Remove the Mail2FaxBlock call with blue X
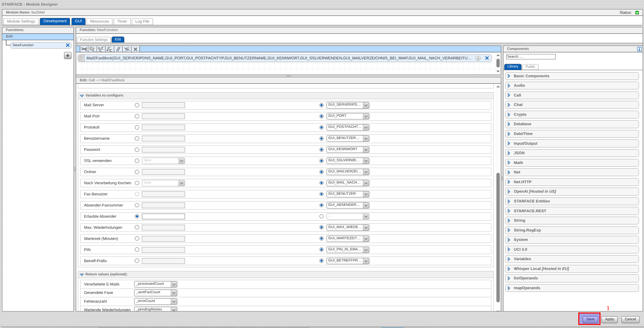The height and width of the screenshot is (328, 644). 487,58
